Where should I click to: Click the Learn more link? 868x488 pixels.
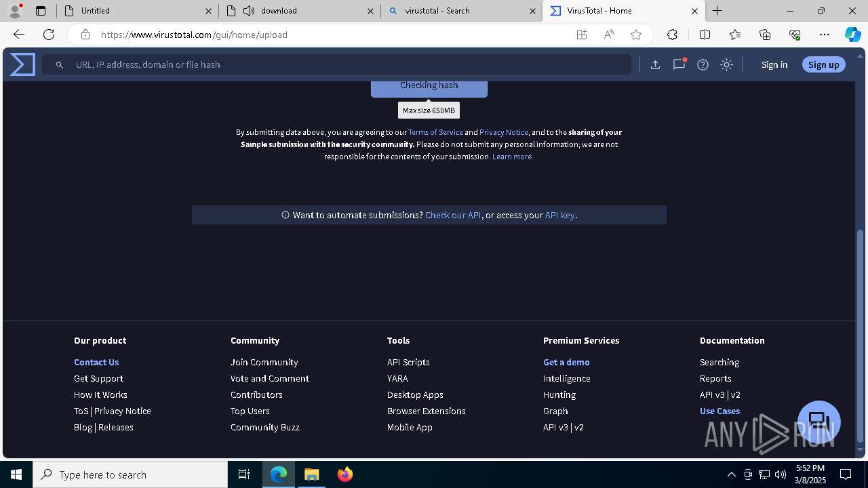tap(513, 157)
